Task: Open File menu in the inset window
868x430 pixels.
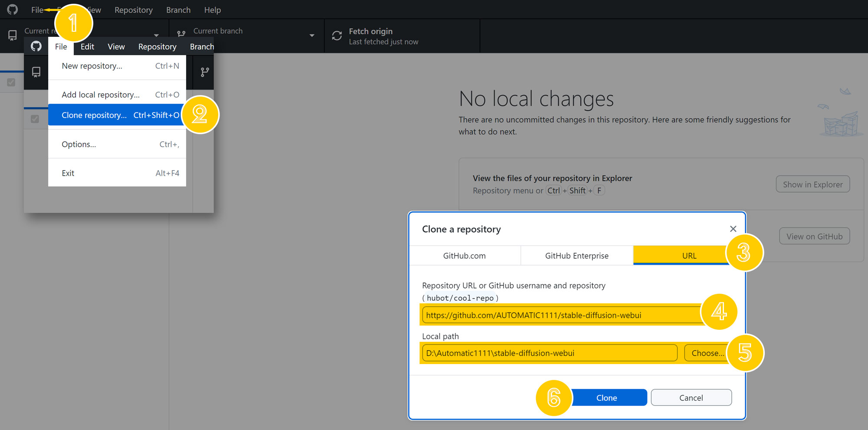Action: click(61, 46)
